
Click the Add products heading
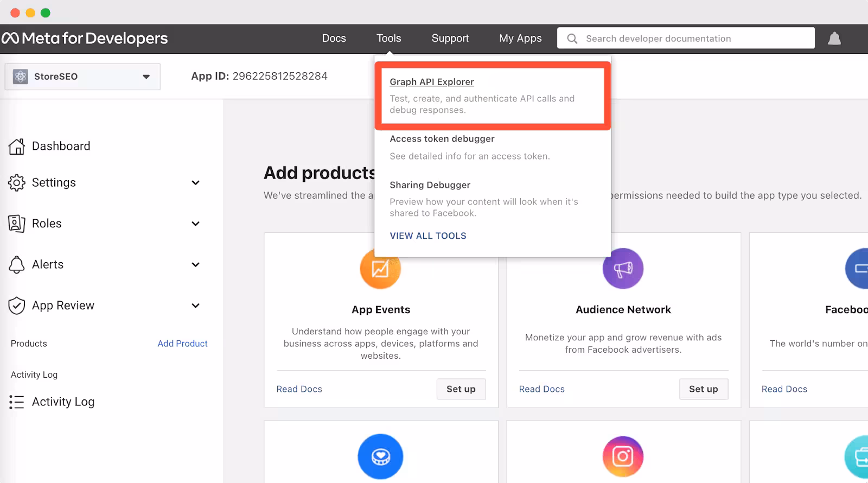[320, 173]
